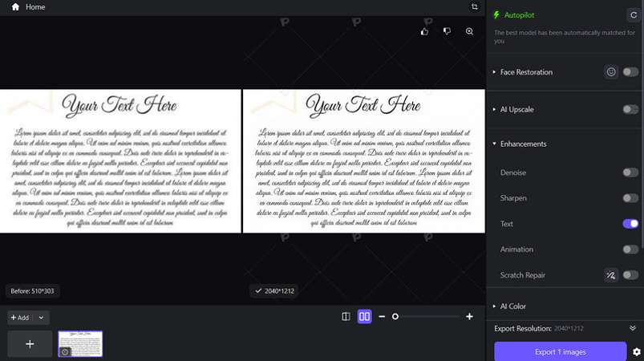Click the right panel scrollbar
Screen dimensions: 644x361
642,124
